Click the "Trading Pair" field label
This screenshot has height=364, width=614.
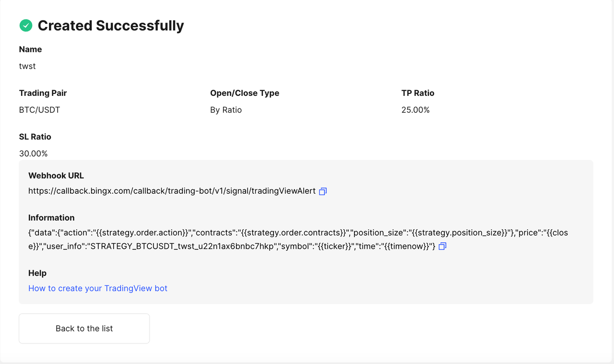click(43, 93)
